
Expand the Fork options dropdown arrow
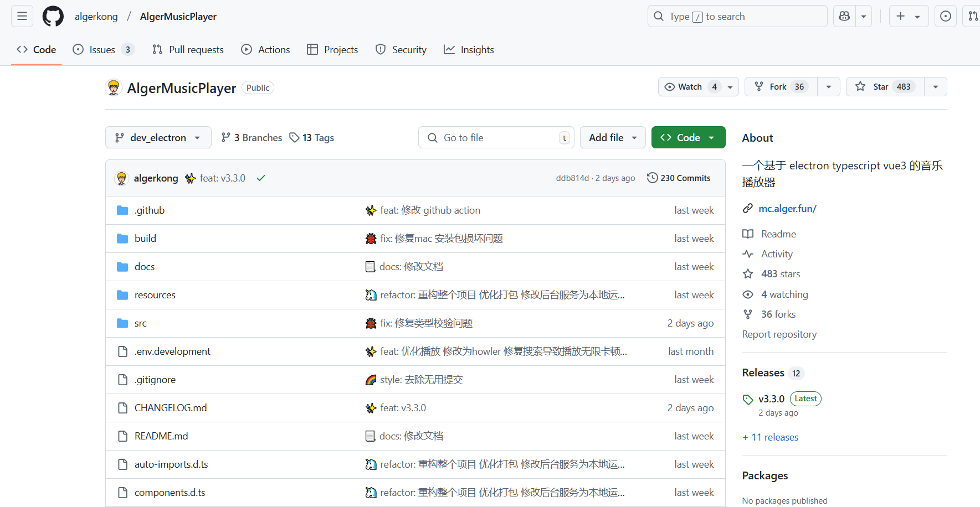coord(829,87)
